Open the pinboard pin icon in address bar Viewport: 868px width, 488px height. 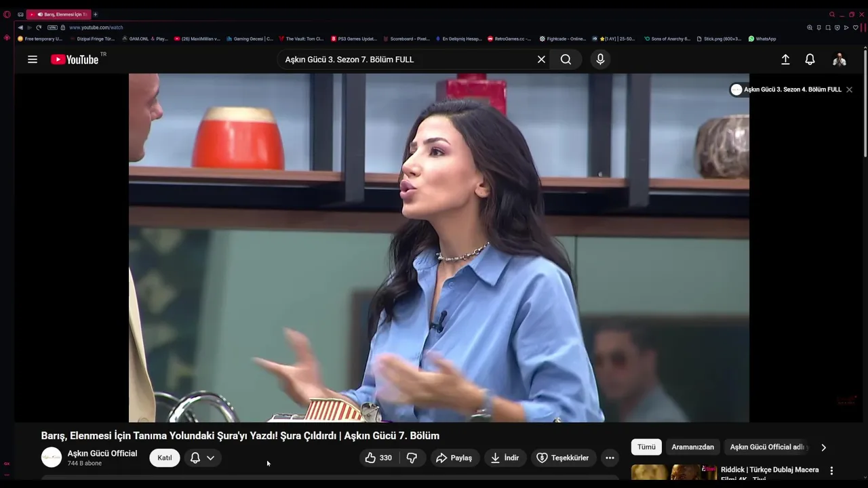(818, 28)
